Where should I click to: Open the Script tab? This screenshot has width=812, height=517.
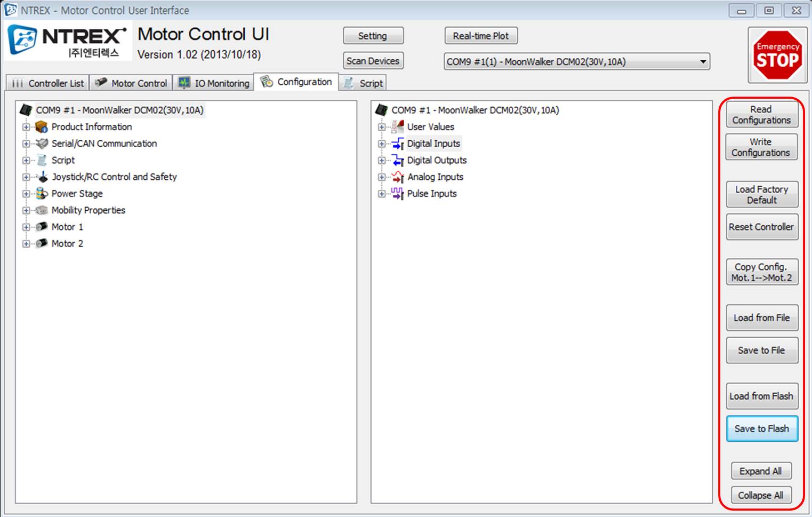tap(363, 83)
